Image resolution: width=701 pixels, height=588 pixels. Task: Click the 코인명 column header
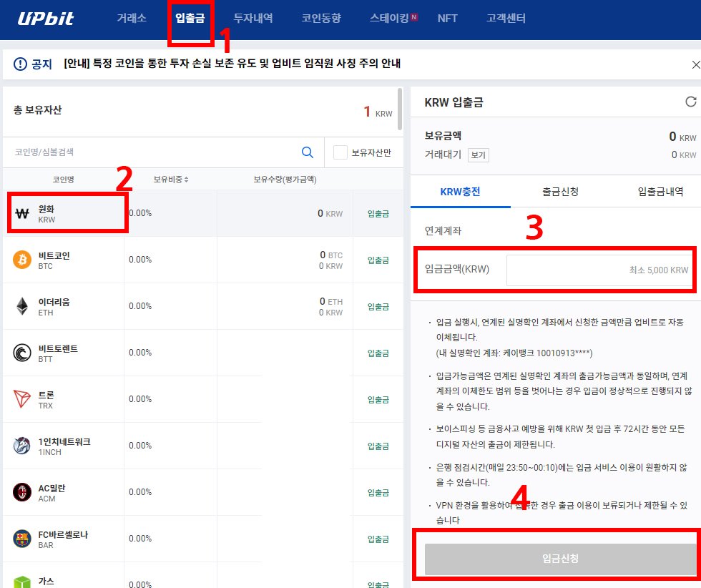coord(63,180)
